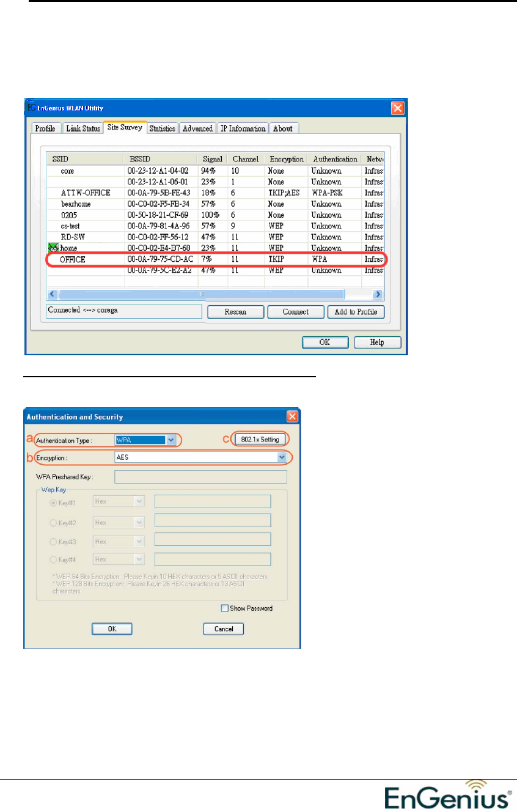Open the Key#1 Hex format dropdown
This screenshot has width=517, height=812.
pyautogui.click(x=139, y=502)
